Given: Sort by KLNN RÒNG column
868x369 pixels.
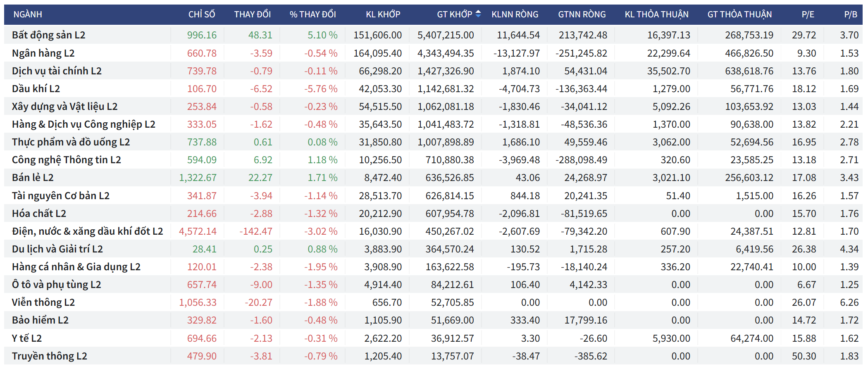Looking at the screenshot, I should [x=515, y=14].
